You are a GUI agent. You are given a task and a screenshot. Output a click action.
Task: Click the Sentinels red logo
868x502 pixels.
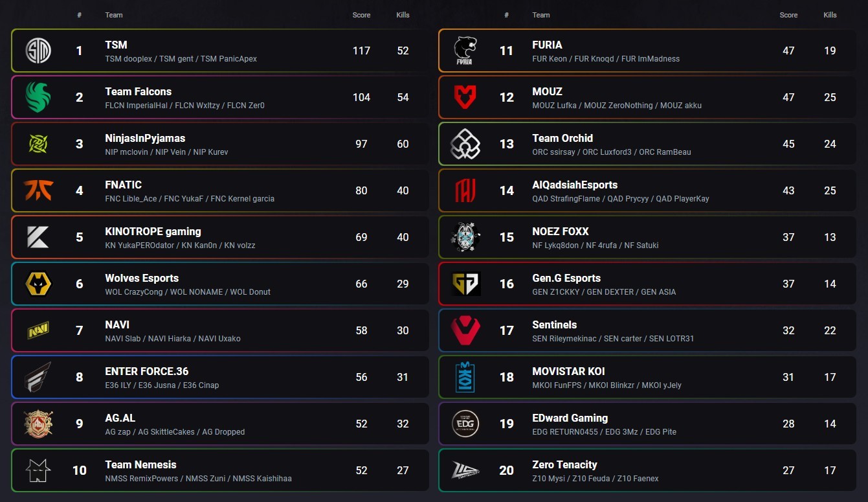[x=465, y=330]
